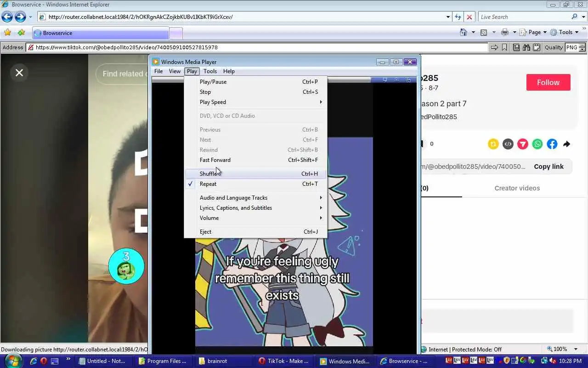Click the yellow repost share icon
This screenshot has width=588, height=368.
493,144
